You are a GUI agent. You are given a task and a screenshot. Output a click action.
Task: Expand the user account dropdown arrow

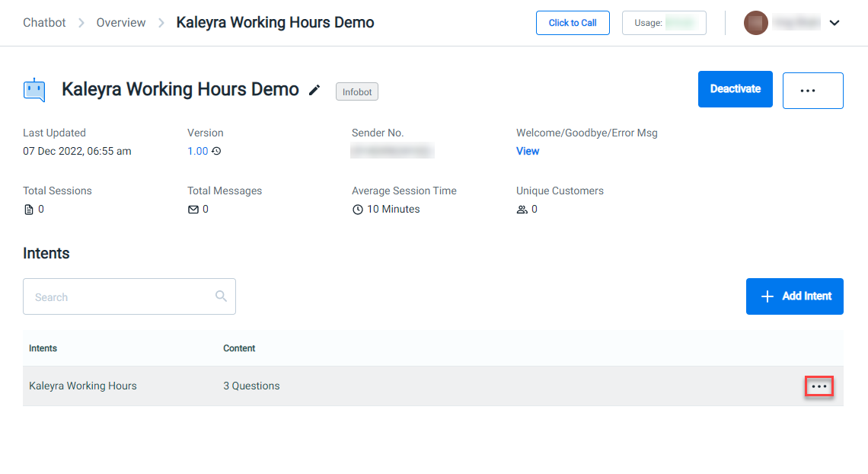[x=834, y=23]
